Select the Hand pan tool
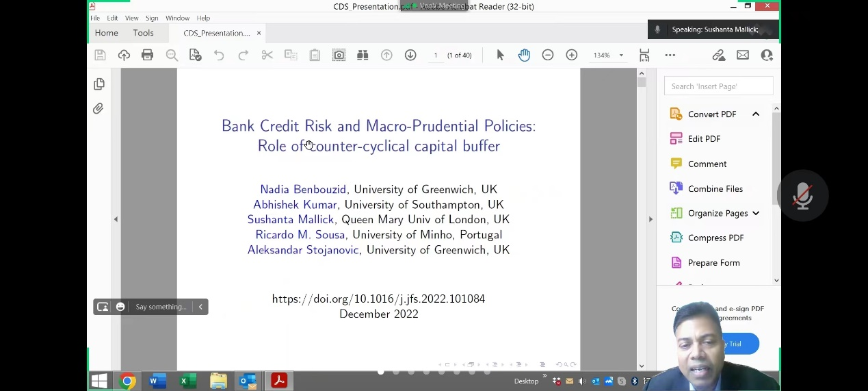 524,55
